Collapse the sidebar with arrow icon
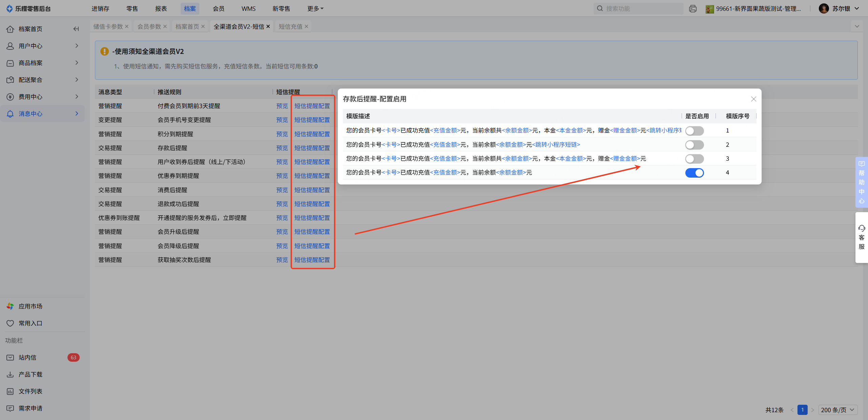Image resolution: width=868 pixels, height=420 pixels. (76, 29)
